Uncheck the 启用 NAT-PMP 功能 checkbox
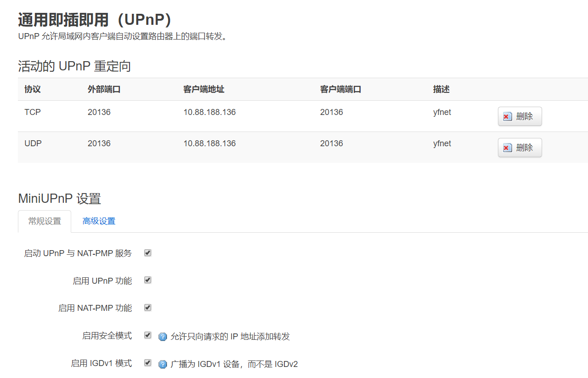Screen dimensions: 588x378 pyautogui.click(x=147, y=308)
